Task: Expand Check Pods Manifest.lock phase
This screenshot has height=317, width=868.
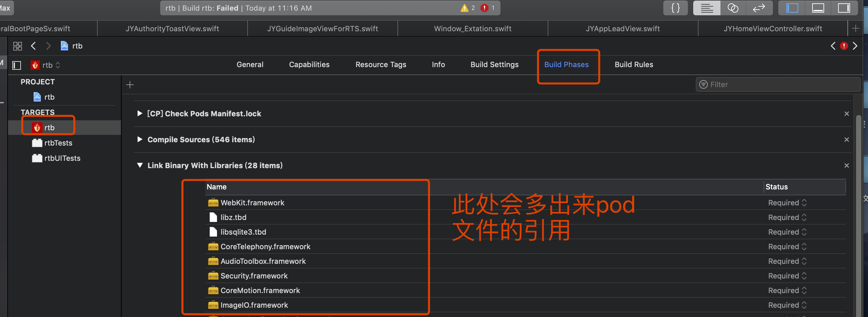Action: click(x=140, y=114)
